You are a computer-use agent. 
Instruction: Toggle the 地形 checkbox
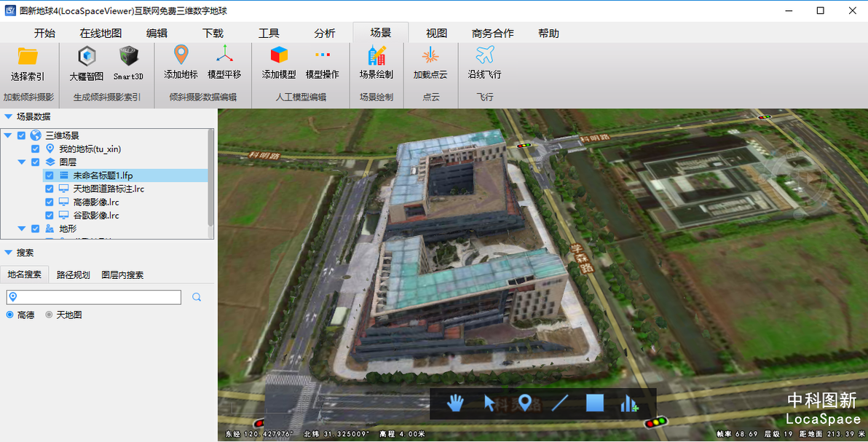click(x=36, y=229)
